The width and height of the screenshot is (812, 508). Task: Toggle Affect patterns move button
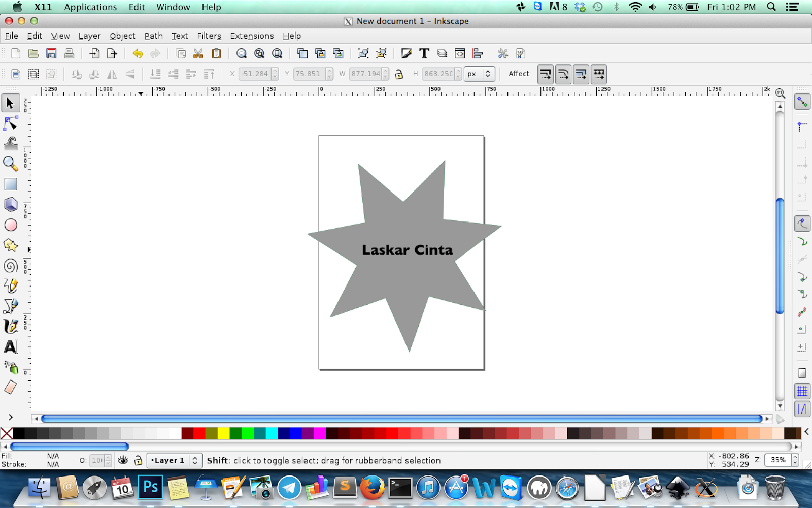click(599, 74)
